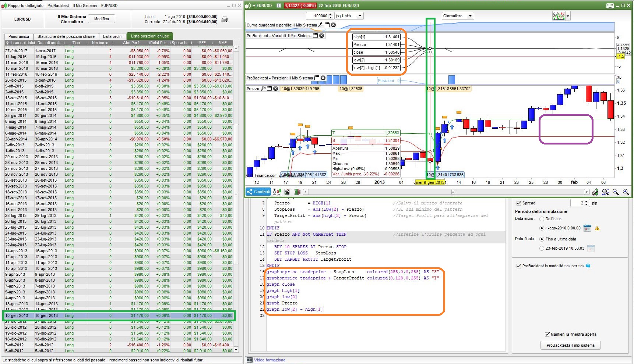This screenshot has width=634, height=364.
Task: Click the print report icon
Action: click(224, 19)
